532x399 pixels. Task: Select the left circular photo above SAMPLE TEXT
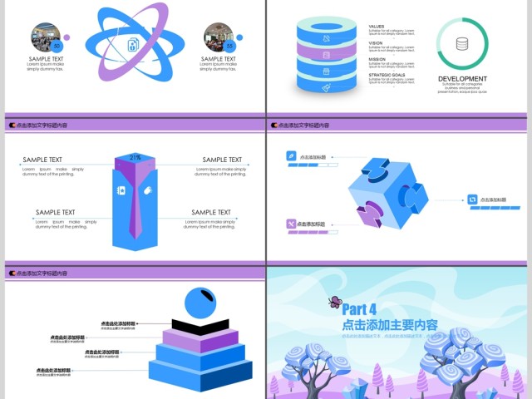tap(46, 37)
